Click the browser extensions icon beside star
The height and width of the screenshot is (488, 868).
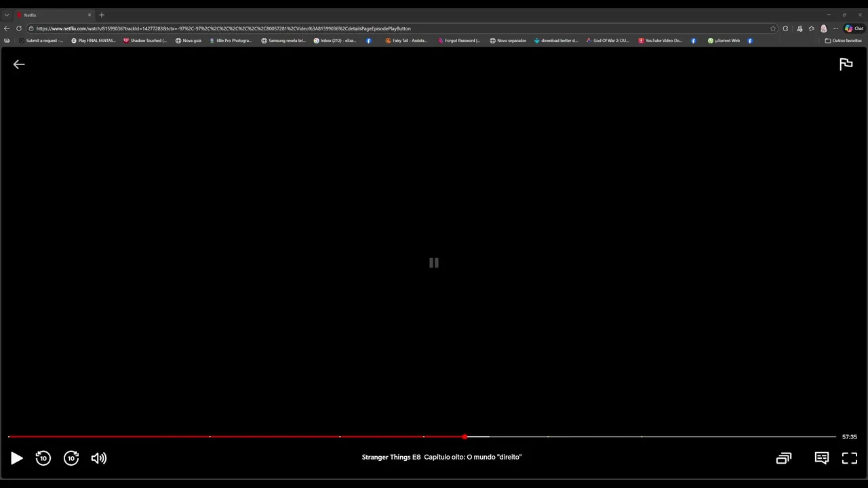click(x=785, y=28)
